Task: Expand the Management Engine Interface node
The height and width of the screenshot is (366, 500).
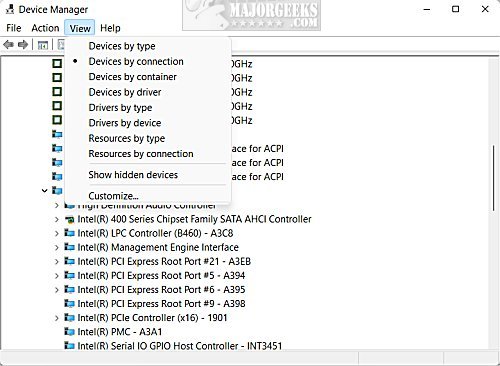Action: click(x=57, y=247)
